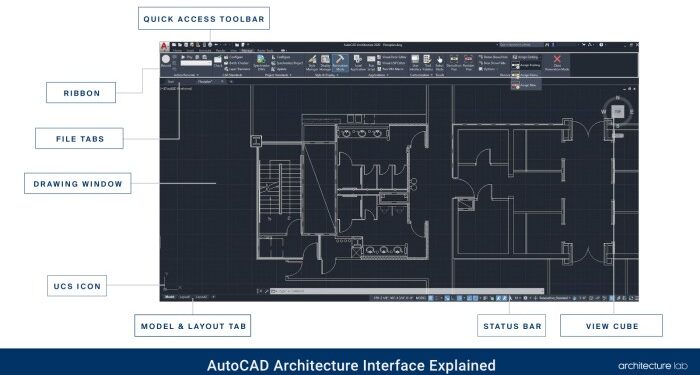Switch to the Home ribbon tab

(x=177, y=50)
